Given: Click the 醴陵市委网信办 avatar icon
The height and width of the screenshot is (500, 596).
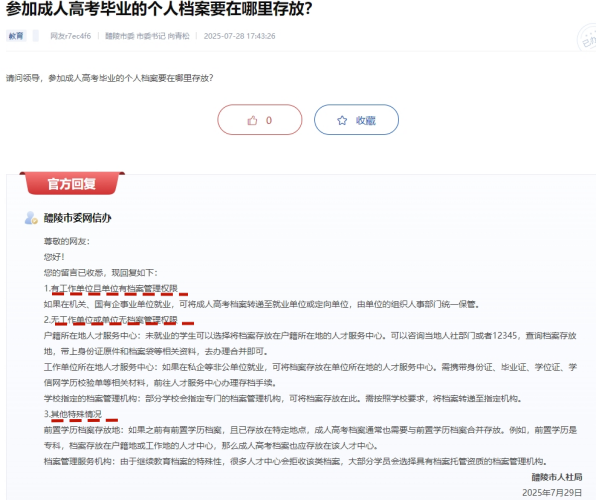Looking at the screenshot, I should coord(31,218).
